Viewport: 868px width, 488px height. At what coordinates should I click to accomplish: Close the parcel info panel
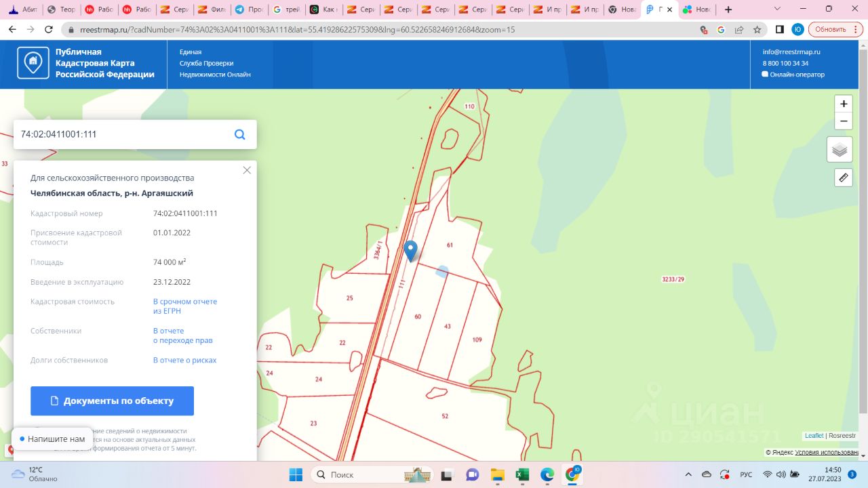point(247,170)
